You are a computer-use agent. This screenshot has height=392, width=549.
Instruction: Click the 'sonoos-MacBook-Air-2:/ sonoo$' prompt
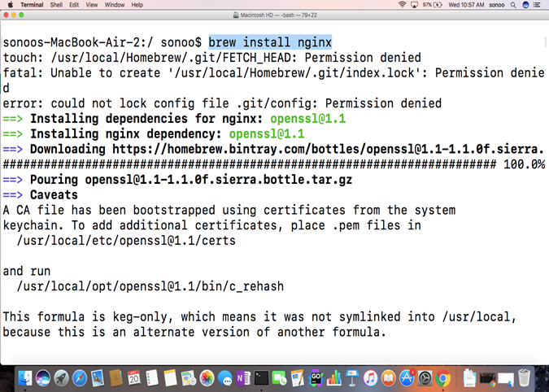pyautogui.click(x=102, y=42)
